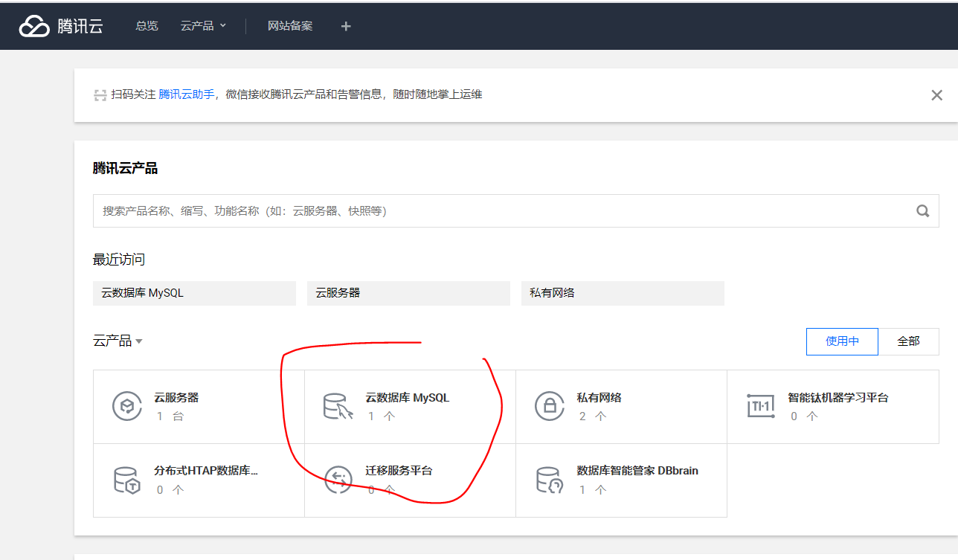Click the plus icon in top navigation
Viewport: 958px width, 560px height.
[x=345, y=26]
